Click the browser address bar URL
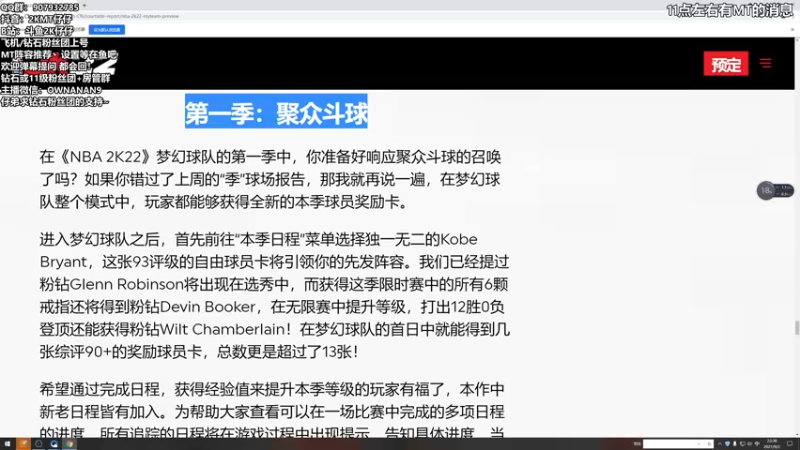Image resolution: width=800 pixels, height=450 pixels. [x=125, y=16]
